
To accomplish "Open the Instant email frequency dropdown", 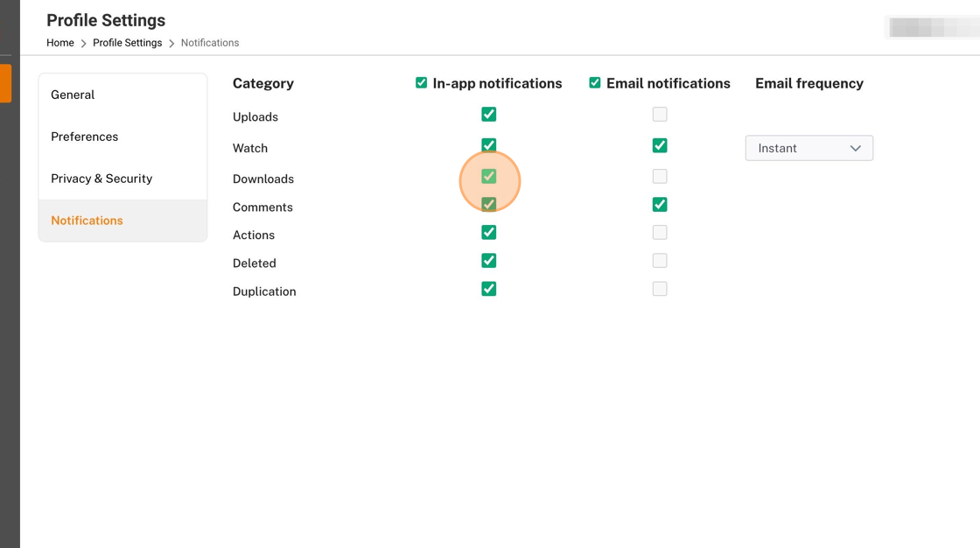I will coord(808,148).
